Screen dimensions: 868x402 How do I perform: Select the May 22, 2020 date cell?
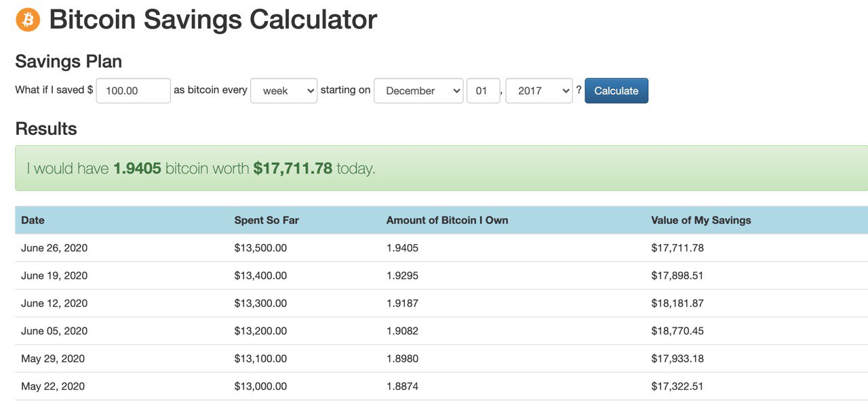pos(53,386)
